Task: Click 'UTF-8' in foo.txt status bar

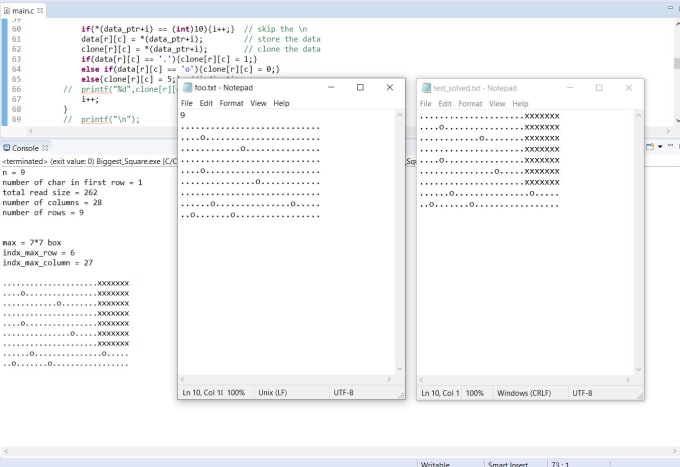Action: (x=343, y=392)
